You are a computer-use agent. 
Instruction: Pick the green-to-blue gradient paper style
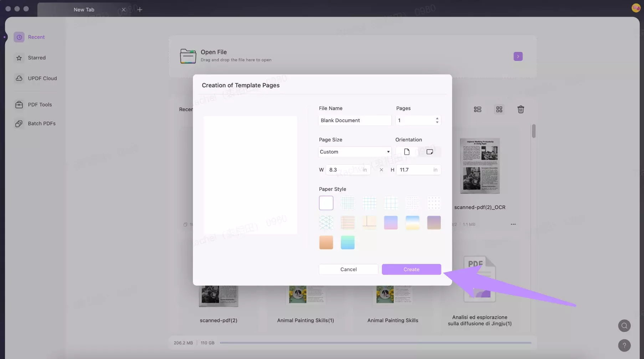tap(348, 243)
